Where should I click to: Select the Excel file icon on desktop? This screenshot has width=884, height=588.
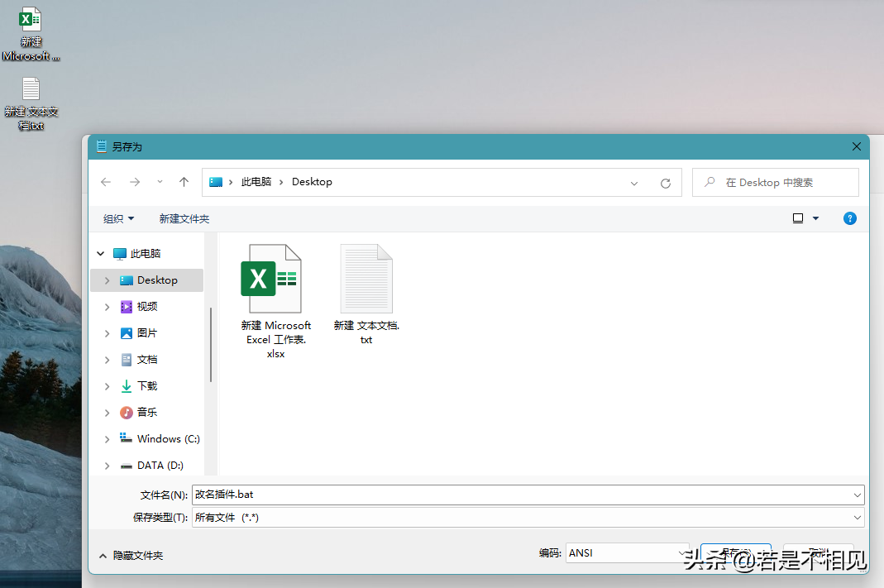(31, 34)
